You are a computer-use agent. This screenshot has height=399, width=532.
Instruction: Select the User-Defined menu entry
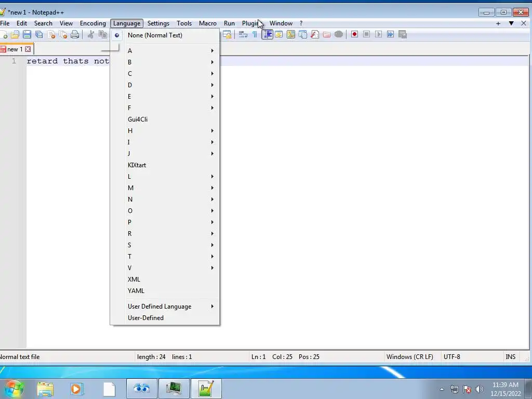(165, 318)
